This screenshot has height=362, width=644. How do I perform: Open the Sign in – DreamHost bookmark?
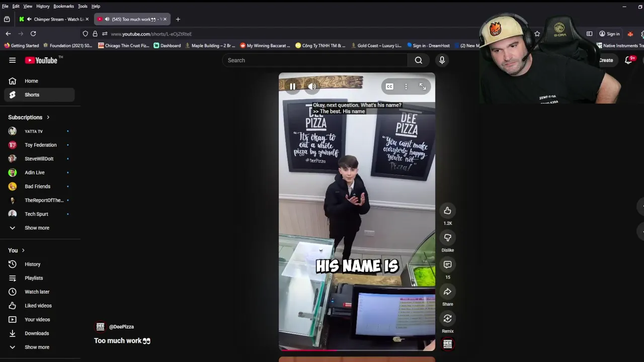click(428, 46)
